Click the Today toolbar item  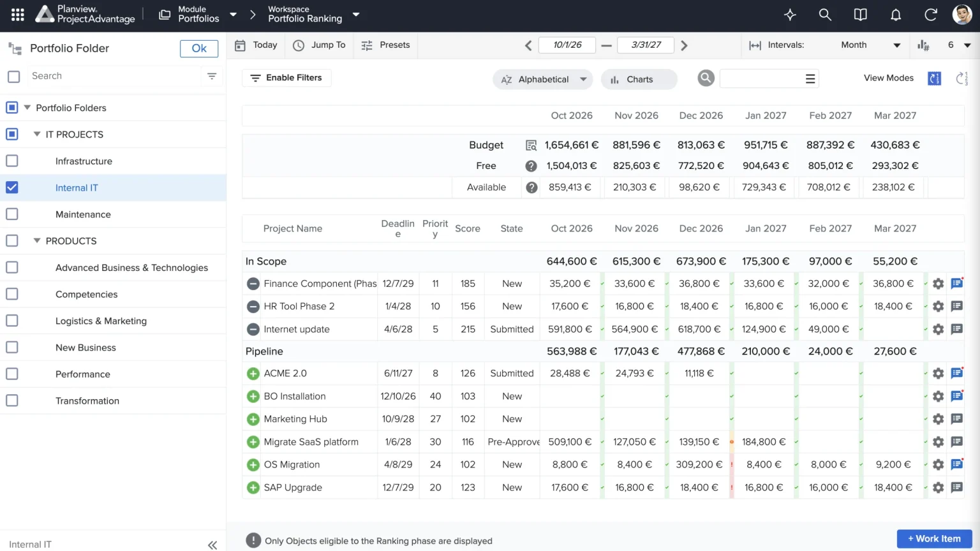(256, 45)
